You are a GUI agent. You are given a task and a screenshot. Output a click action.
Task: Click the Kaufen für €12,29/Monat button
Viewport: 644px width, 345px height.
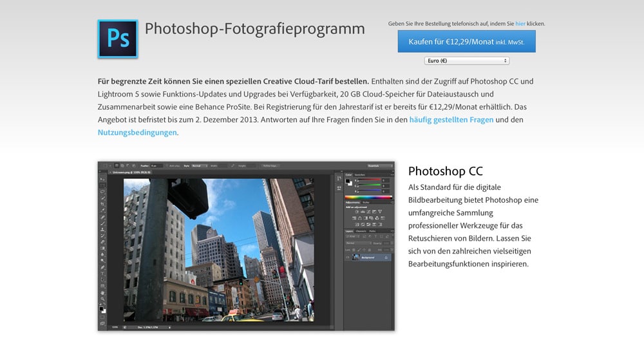point(466,41)
